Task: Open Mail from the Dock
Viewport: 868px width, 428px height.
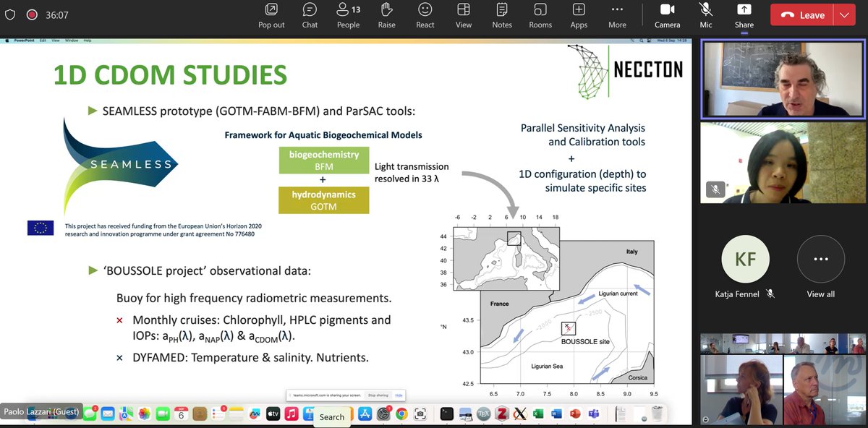Action: pos(108,414)
